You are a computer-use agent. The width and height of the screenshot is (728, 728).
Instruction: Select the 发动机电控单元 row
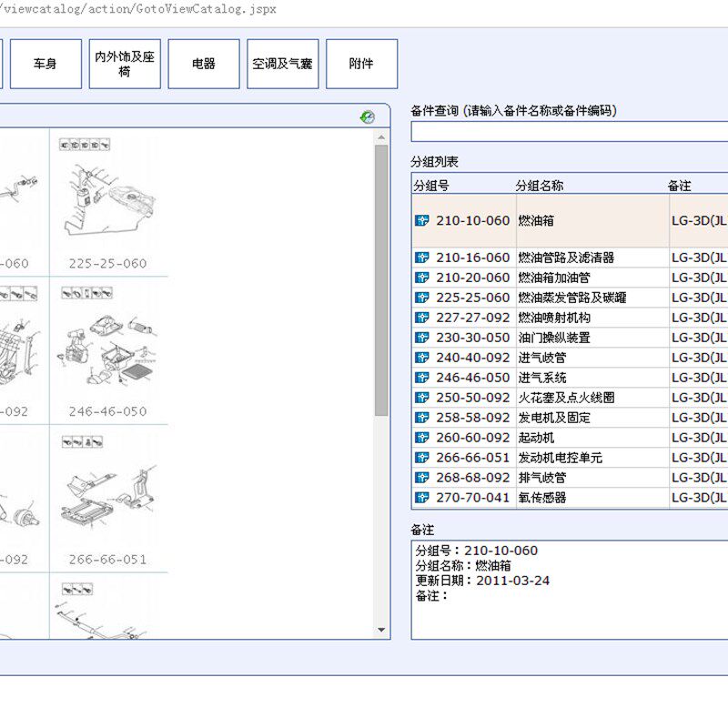point(570,457)
